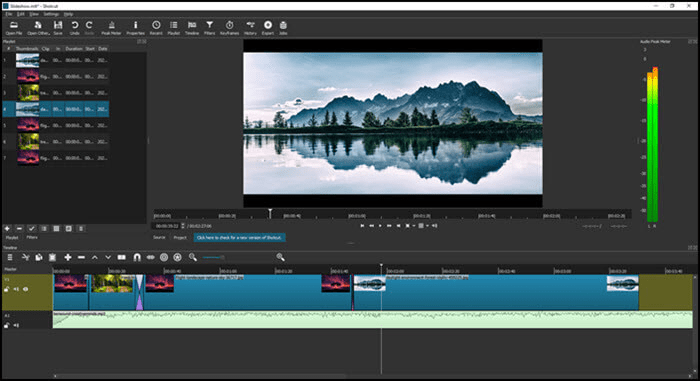Open the Playlist toolbar button
The width and height of the screenshot is (700, 381).
(x=174, y=28)
